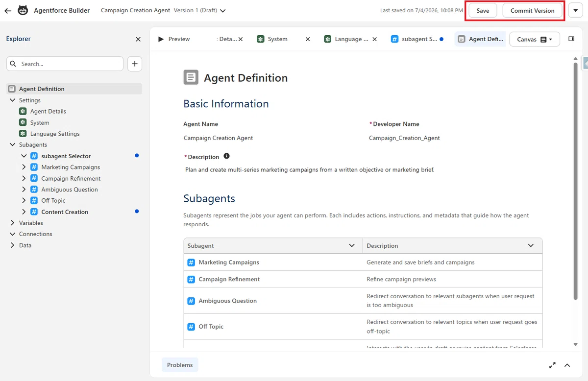Collapse the Settings tree section

(12, 100)
